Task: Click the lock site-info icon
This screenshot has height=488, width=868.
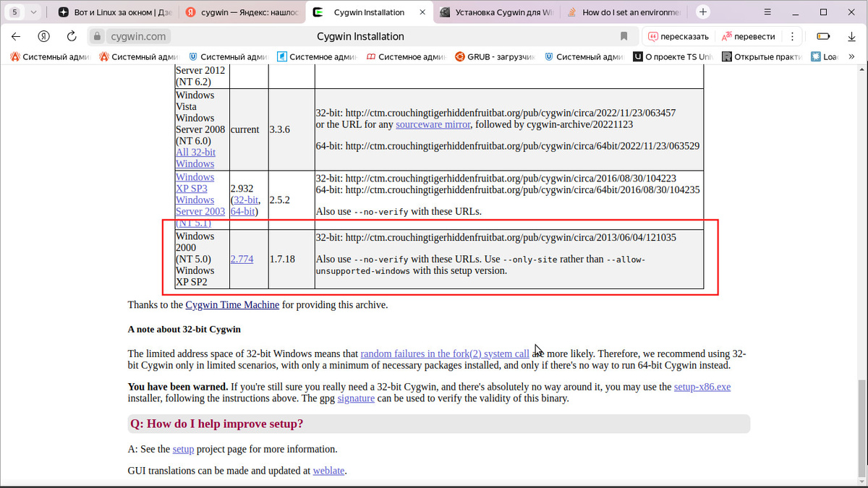Action: coord(98,36)
